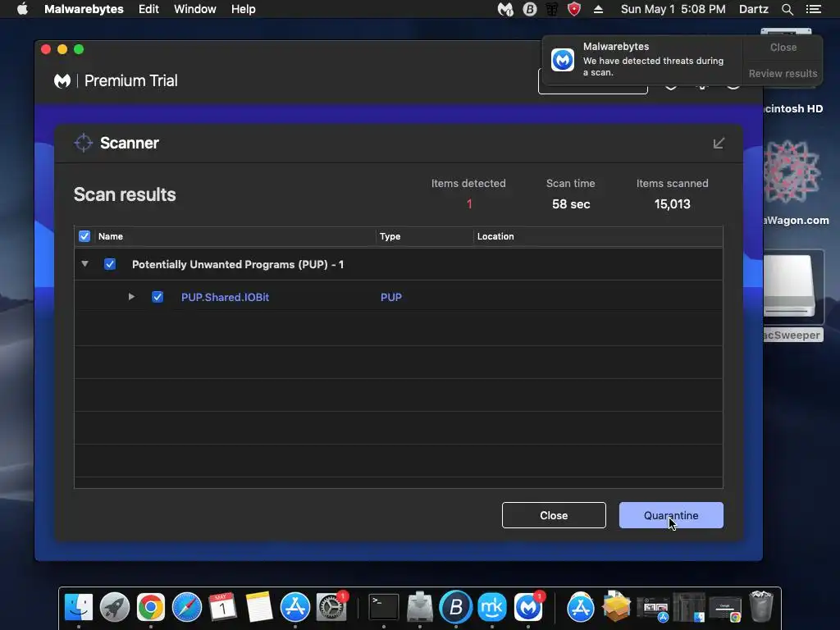The width and height of the screenshot is (840, 630).
Task: Open Launchpad from the Dock
Action: [x=115, y=607]
